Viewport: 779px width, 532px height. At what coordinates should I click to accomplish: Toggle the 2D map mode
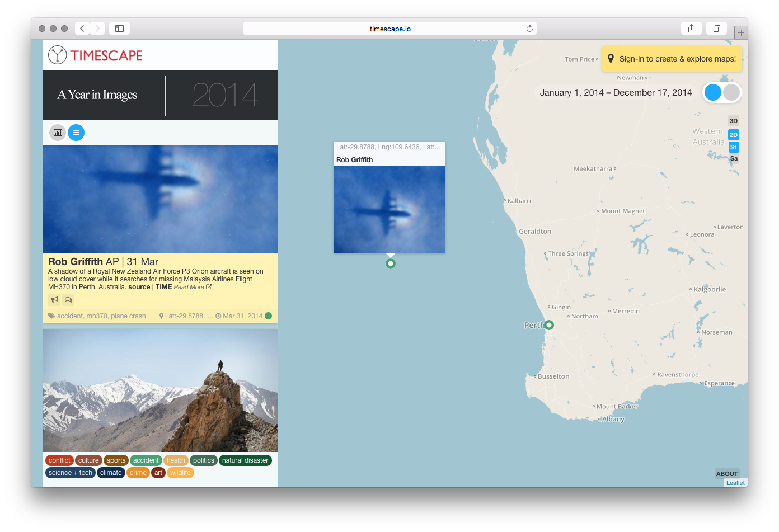click(x=733, y=135)
